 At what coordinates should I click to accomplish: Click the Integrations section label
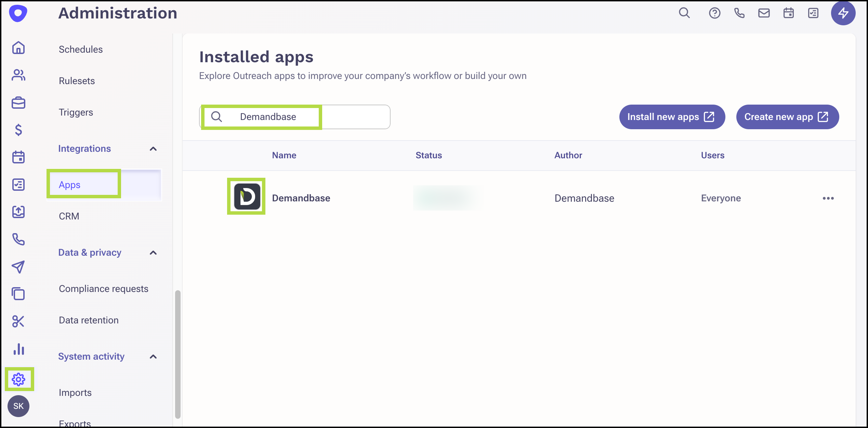point(84,149)
